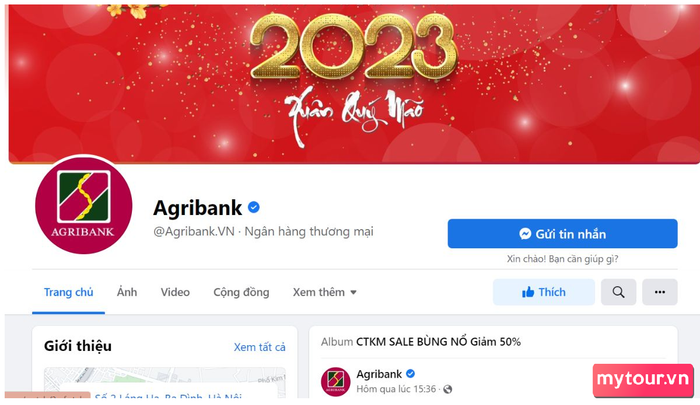Image resolution: width=700 pixels, height=405 pixels.
Task: Select the Trang chủ tab
Action: [x=68, y=292]
